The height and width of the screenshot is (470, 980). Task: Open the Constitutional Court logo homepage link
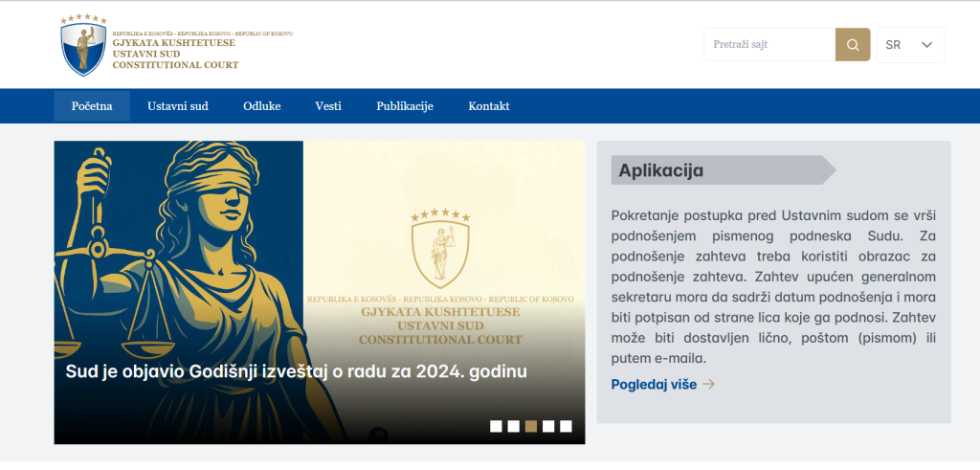176,45
